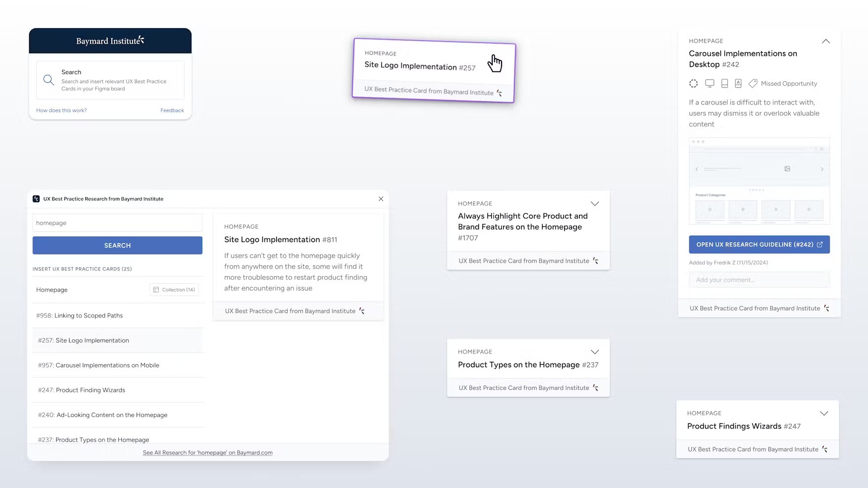
Task: Select the Homepage collection row
Action: [x=117, y=290]
